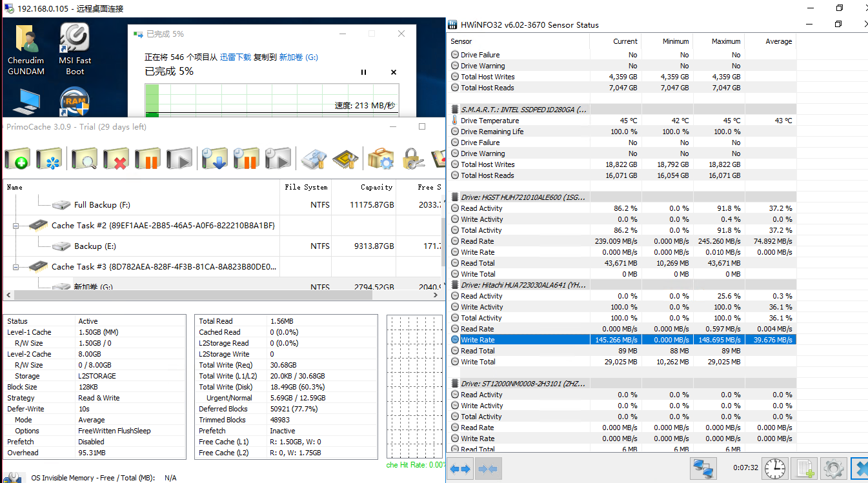Collapse Cache Task #3 tree node
Viewport: 868px width, 483px height.
pos(17,266)
